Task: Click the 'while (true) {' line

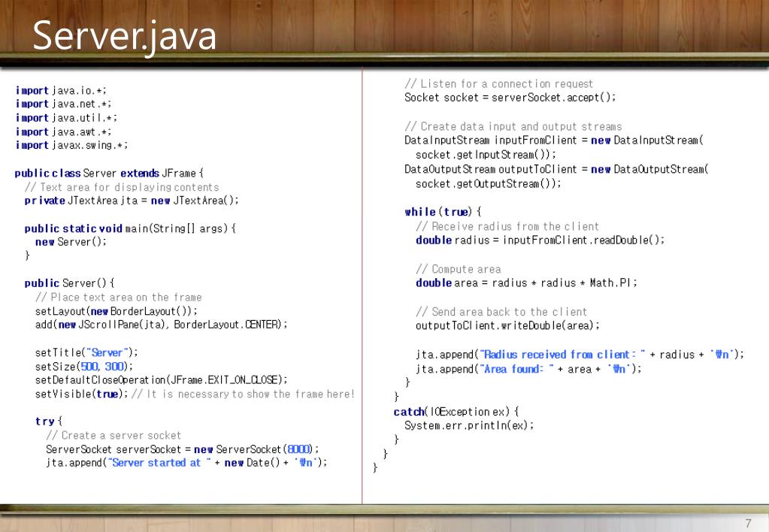Action: pyautogui.click(x=443, y=212)
